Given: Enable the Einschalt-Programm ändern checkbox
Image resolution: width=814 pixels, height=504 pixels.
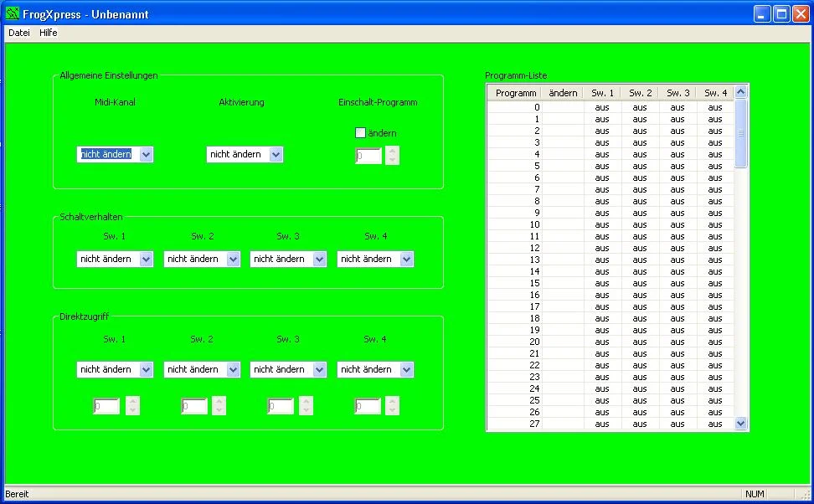Looking at the screenshot, I should pyautogui.click(x=360, y=133).
